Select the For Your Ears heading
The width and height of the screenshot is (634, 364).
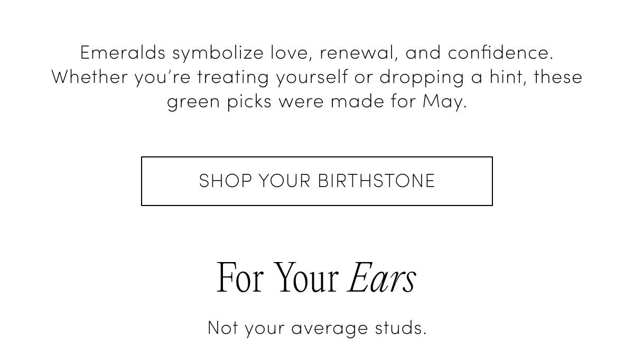point(316,278)
